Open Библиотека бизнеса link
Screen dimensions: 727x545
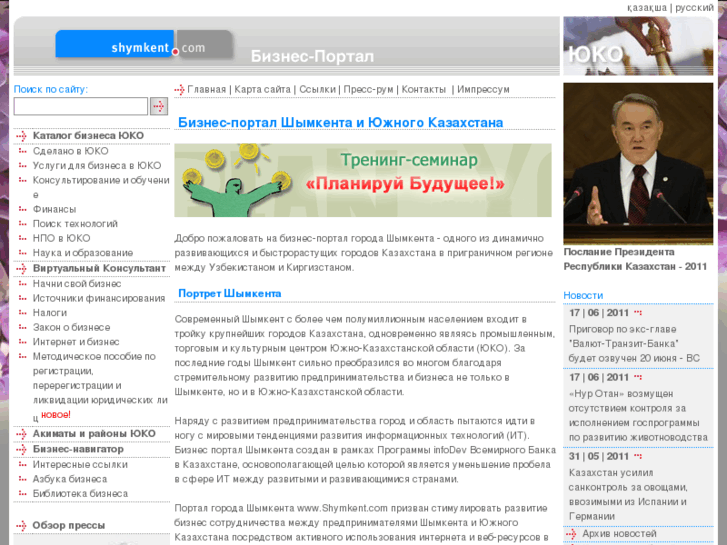coord(80,494)
